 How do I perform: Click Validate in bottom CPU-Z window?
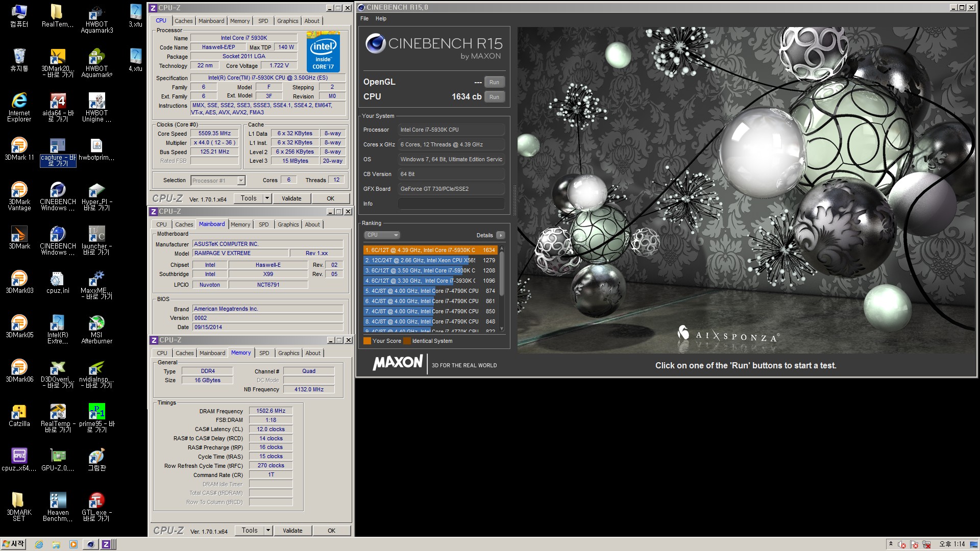(x=292, y=531)
